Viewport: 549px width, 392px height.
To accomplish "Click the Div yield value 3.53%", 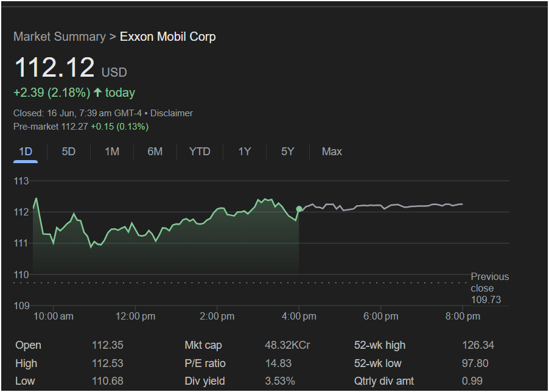I will pos(280,381).
